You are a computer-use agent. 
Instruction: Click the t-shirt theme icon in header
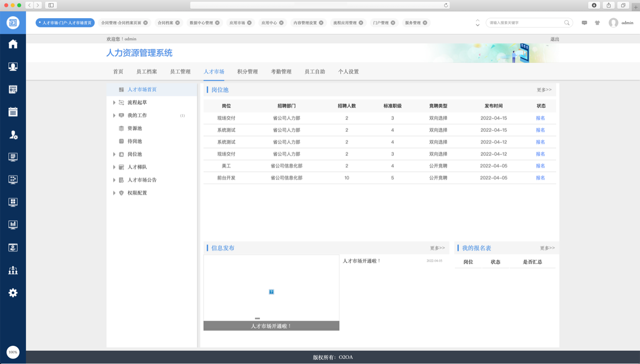[x=597, y=23]
